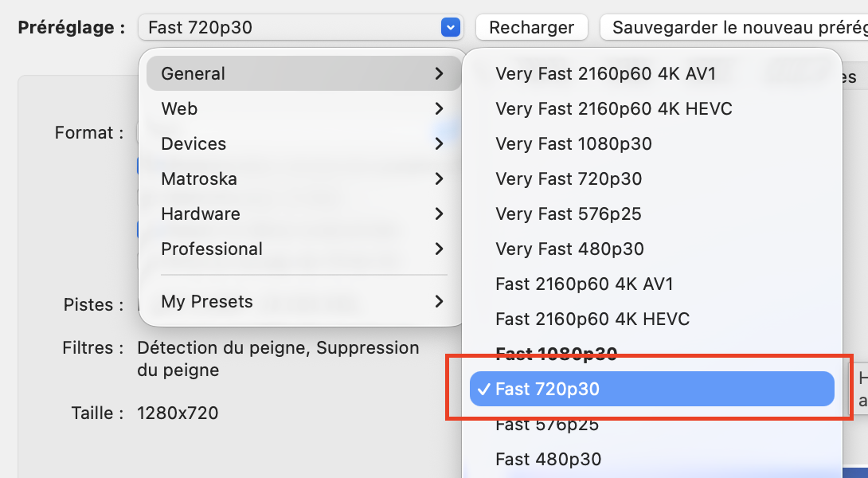Choose the checked Fast 720p30 preset

point(651,390)
